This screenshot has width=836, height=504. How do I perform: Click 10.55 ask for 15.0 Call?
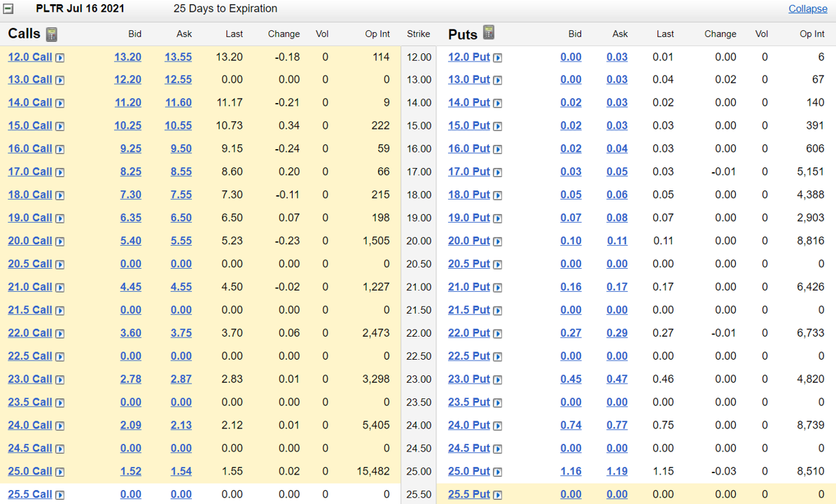178,126
